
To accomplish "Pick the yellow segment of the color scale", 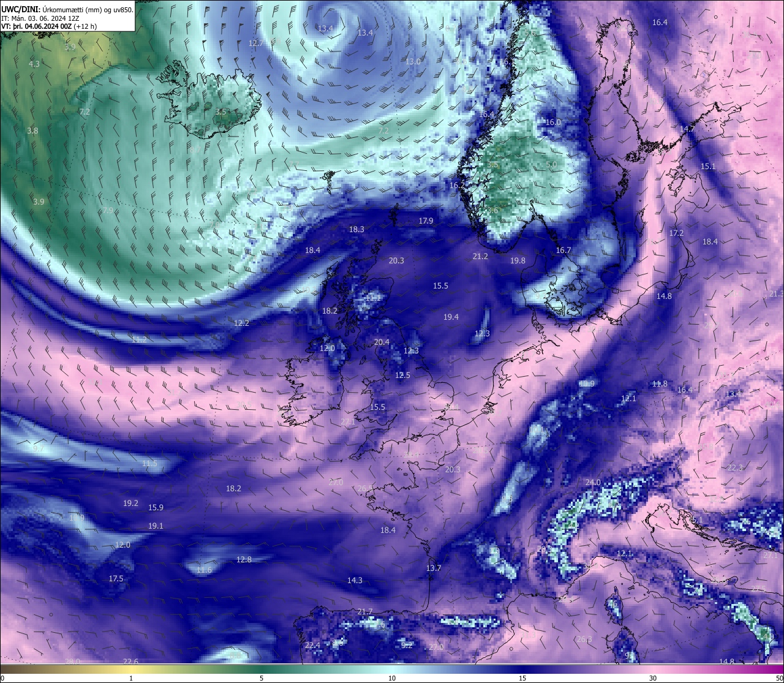I will coord(131,669).
